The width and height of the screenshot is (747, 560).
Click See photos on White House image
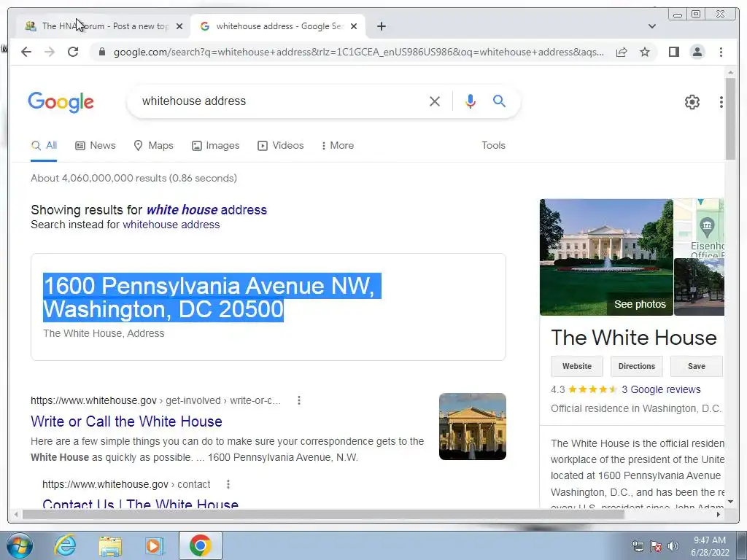[x=640, y=304]
